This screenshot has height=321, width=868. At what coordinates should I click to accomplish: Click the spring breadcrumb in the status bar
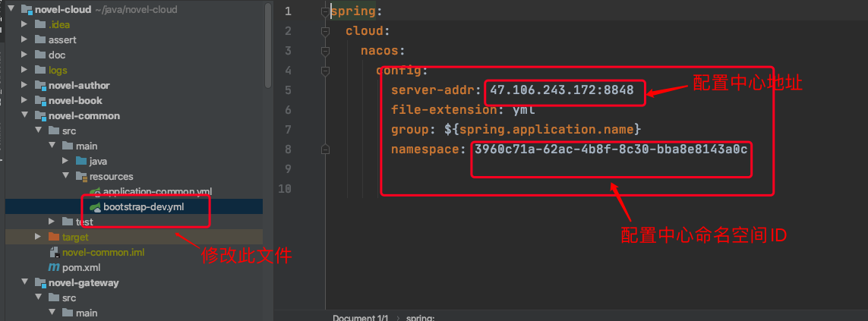click(x=420, y=318)
